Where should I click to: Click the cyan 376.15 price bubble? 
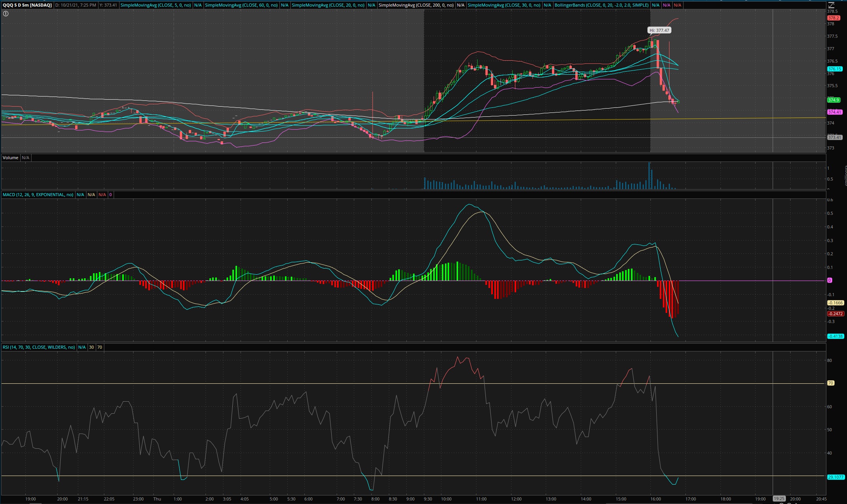click(x=835, y=69)
